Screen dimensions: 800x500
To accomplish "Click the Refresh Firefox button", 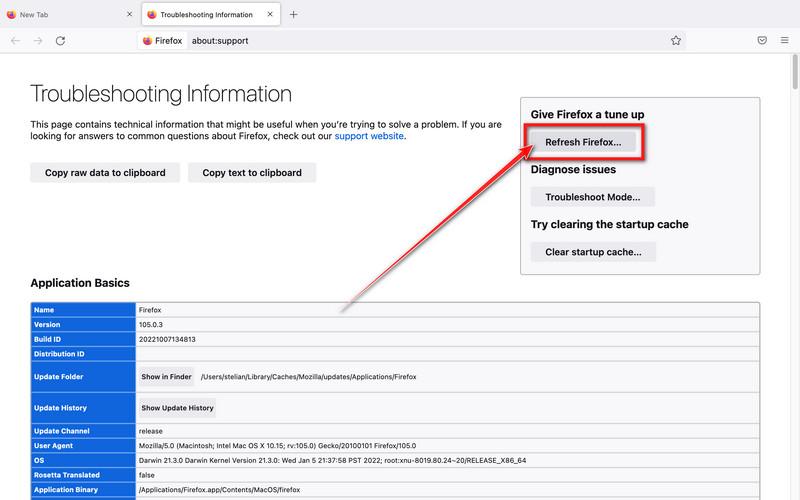I will pos(583,142).
